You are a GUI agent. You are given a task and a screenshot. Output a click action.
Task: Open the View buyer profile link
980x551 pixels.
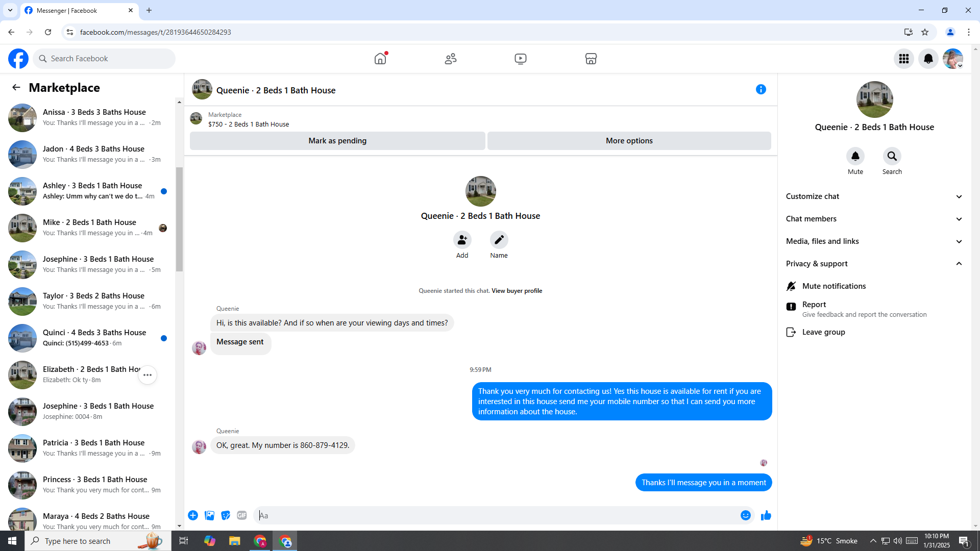pyautogui.click(x=517, y=291)
